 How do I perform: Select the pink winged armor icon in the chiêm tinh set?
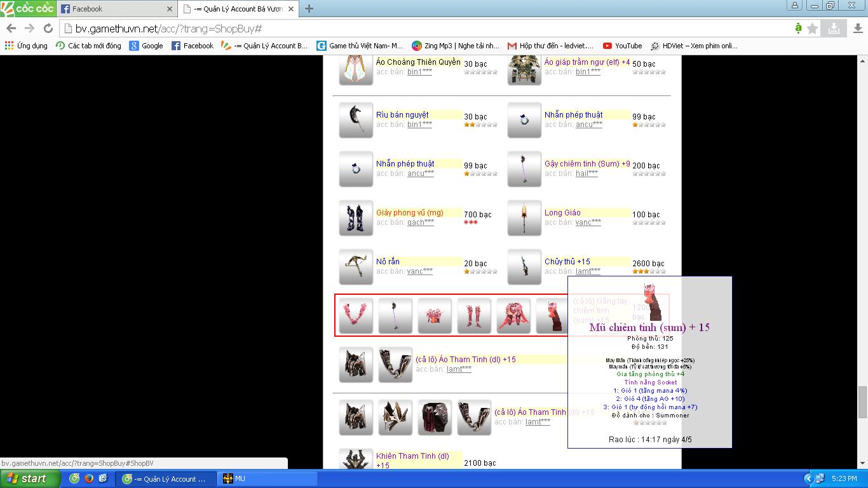(x=513, y=315)
